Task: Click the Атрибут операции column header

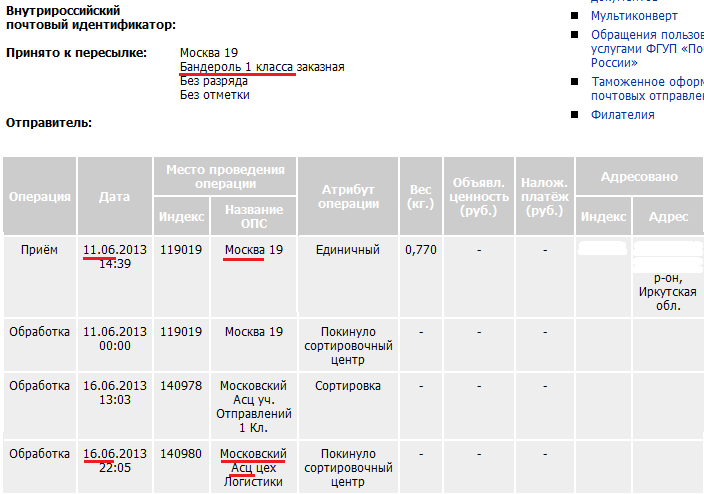Action: [x=348, y=197]
